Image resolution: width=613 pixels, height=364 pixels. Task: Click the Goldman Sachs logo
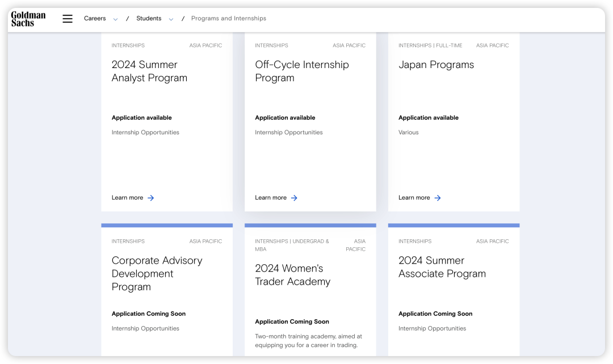tap(28, 19)
